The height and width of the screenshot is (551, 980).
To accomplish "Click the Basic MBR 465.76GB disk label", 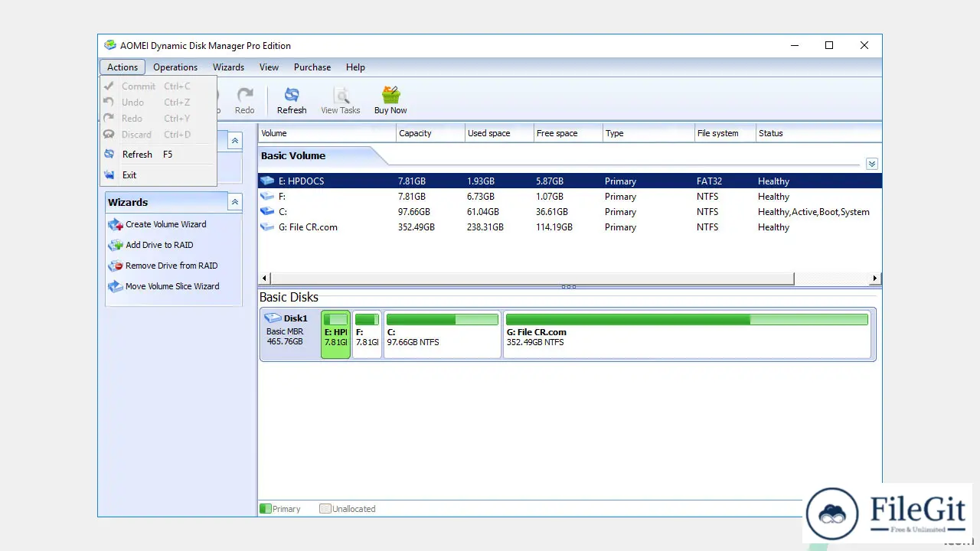I will pyautogui.click(x=285, y=337).
